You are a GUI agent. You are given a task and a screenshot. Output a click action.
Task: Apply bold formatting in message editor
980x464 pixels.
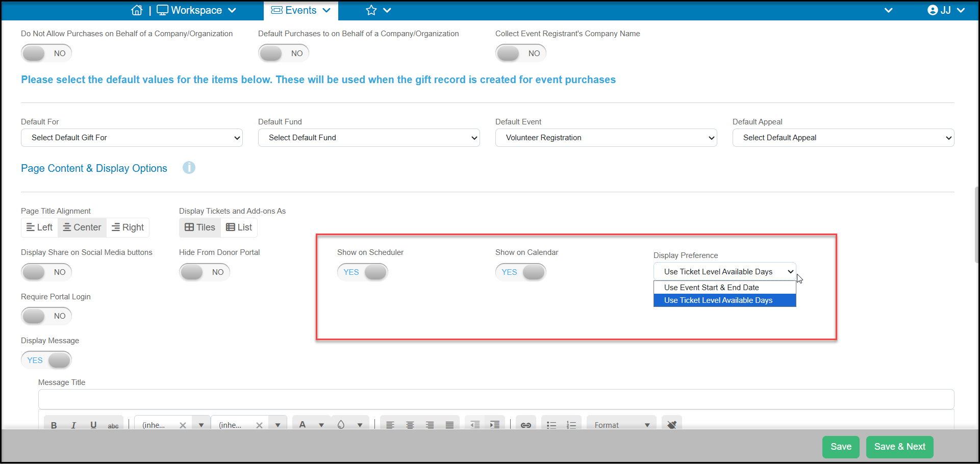pos(54,425)
